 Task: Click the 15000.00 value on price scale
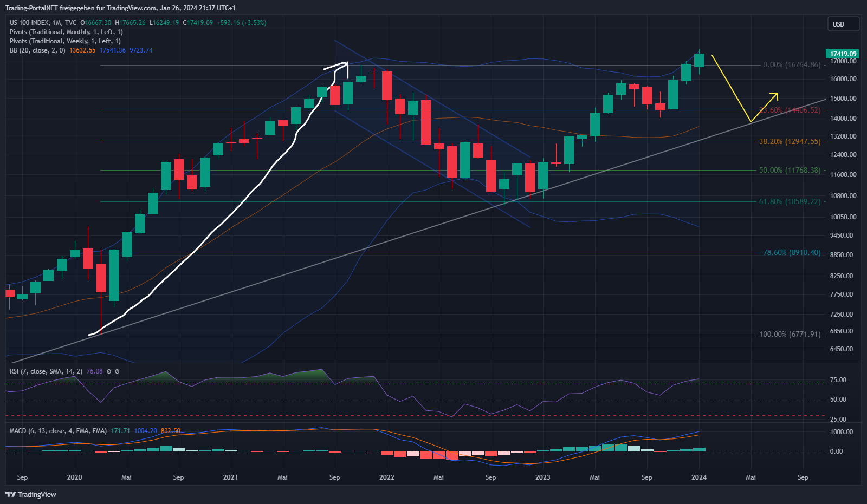click(843, 99)
